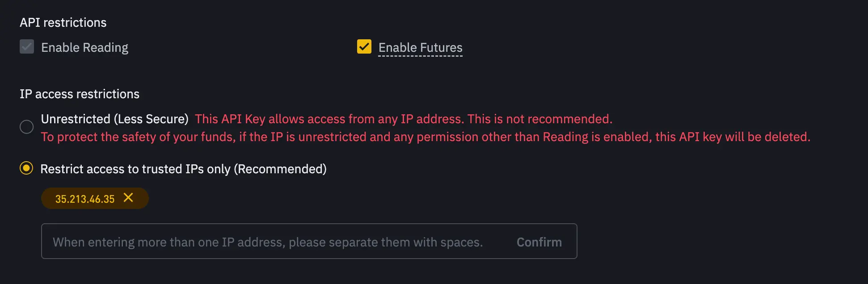Click the IP access restrictions heading
Screen dimensions: 868x284
(80, 94)
